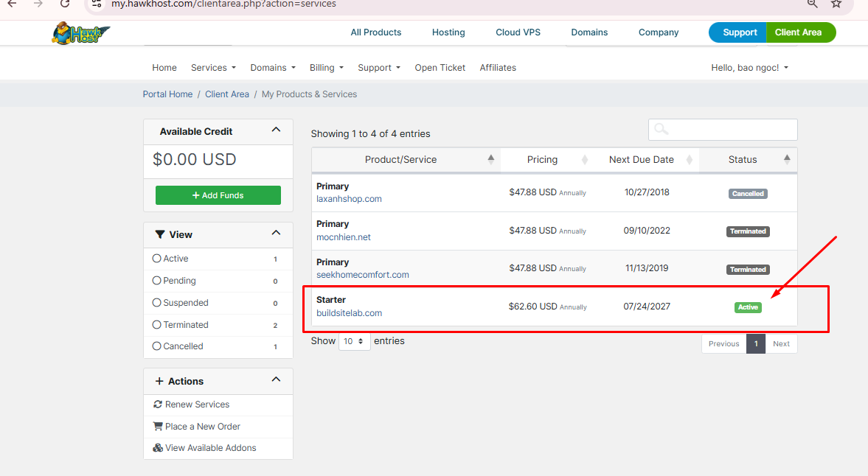Image resolution: width=868 pixels, height=476 pixels.
Task: Sort by Pricing column arrow
Action: coord(585,160)
